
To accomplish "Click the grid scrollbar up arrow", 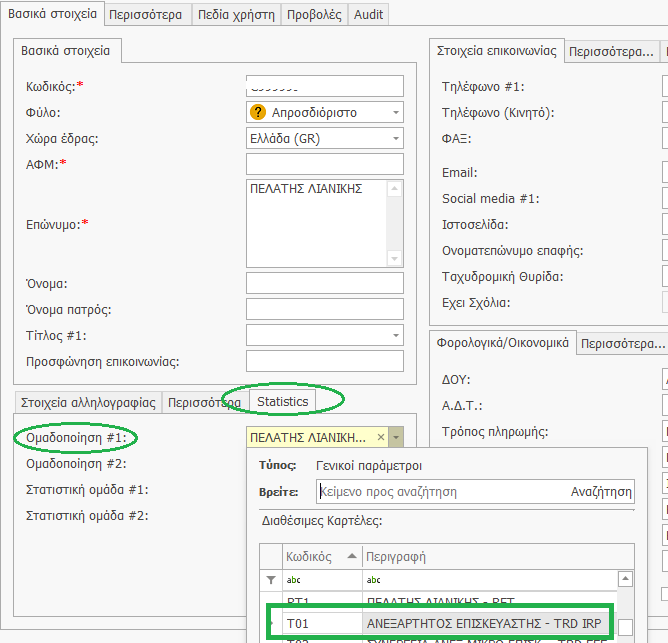I will 625,579.
